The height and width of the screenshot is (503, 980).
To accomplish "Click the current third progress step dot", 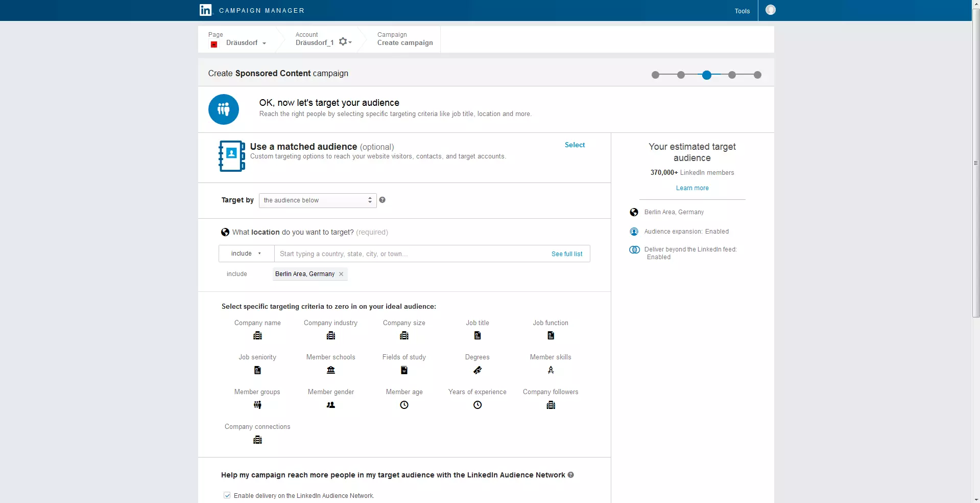I will [706, 75].
